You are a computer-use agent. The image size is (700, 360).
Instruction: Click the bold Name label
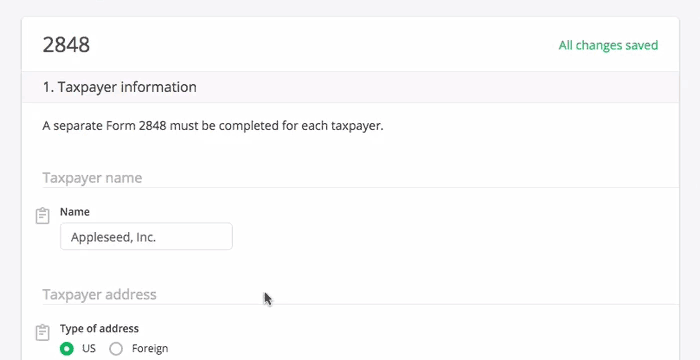75,212
